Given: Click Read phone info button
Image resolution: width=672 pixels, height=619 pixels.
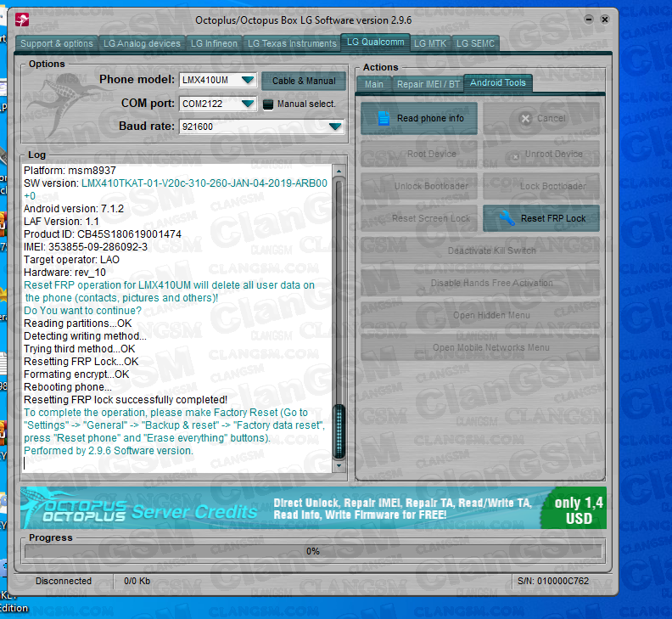Looking at the screenshot, I should 419,118.
